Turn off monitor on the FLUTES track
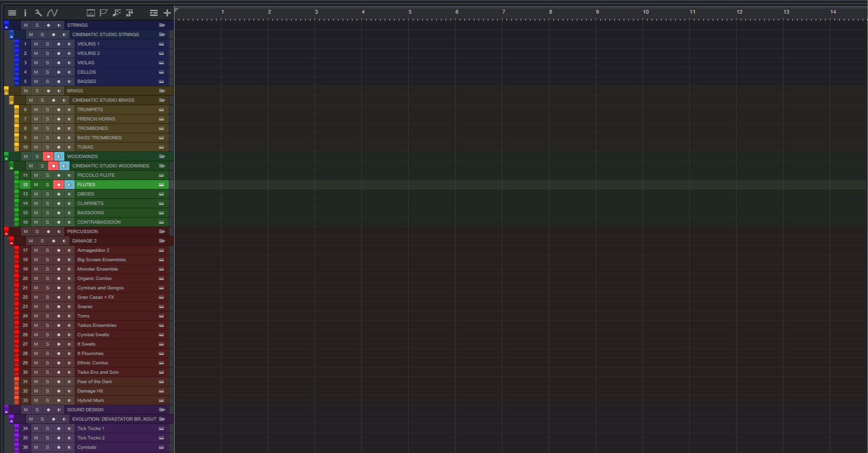This screenshot has width=868, height=453. (x=69, y=185)
